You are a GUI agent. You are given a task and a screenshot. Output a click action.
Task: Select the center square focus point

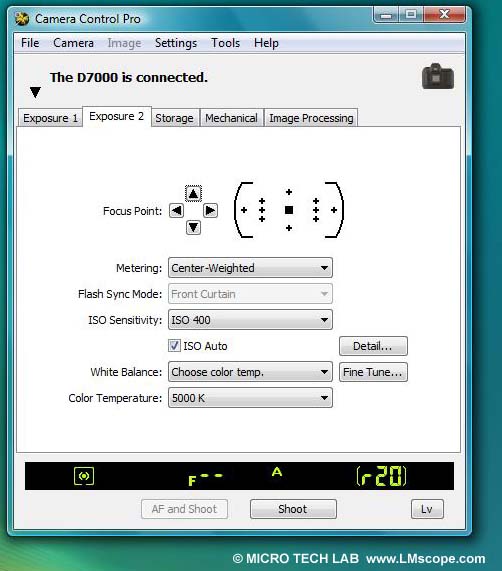(x=289, y=210)
